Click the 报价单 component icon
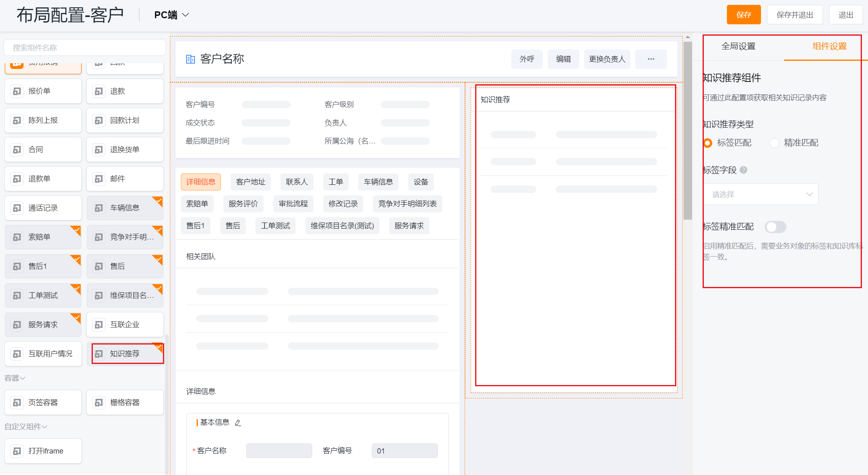The width and height of the screenshot is (868, 475). tap(17, 91)
